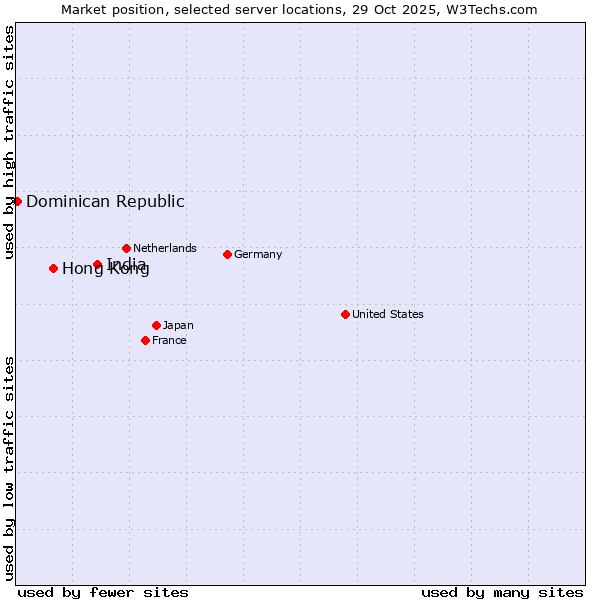This screenshot has height=600, width=600.
Task: Click the 'used by fewer sites' axis label
Action: pyautogui.click(x=103, y=592)
